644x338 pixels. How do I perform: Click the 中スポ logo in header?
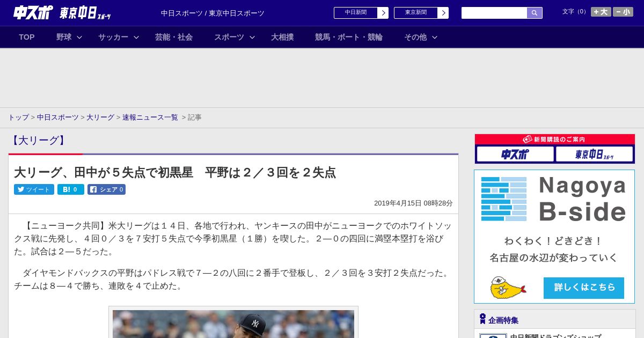(33, 12)
